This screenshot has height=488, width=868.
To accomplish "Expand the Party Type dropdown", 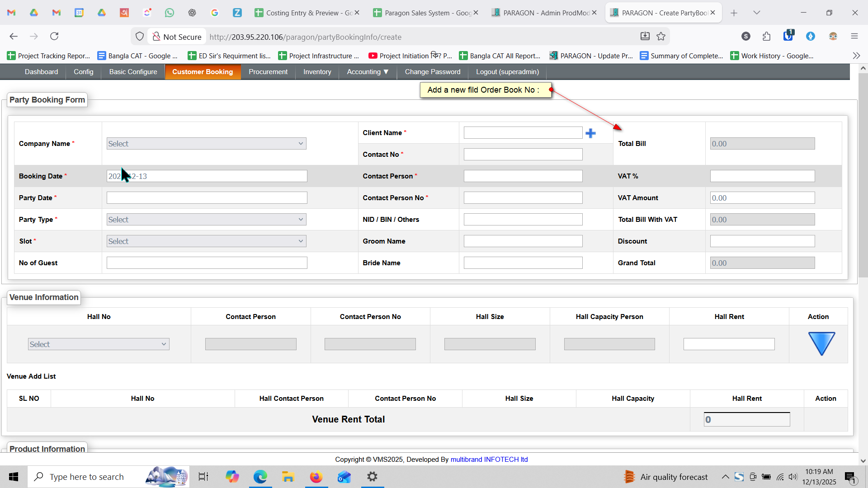I will tap(207, 220).
